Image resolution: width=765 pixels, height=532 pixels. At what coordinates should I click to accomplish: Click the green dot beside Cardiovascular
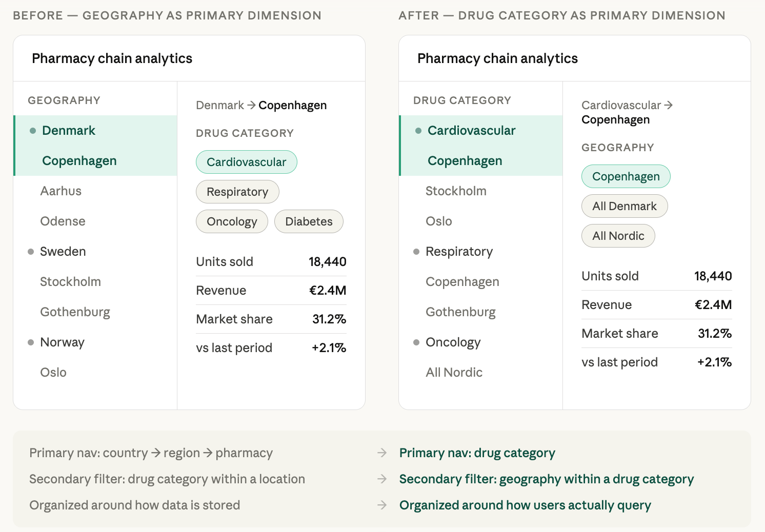418,131
